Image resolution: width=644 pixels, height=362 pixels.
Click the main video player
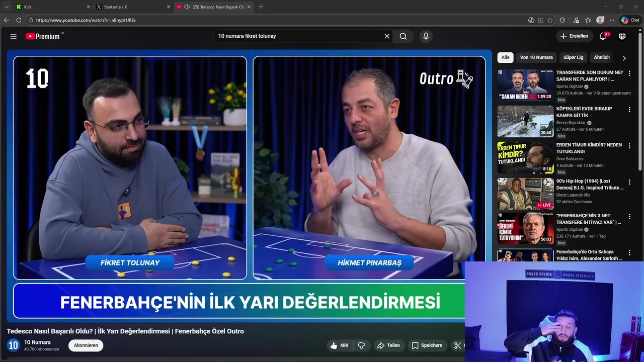click(x=249, y=186)
